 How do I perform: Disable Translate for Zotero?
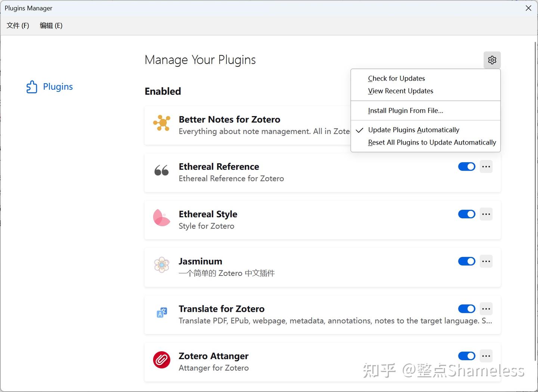pyautogui.click(x=466, y=309)
